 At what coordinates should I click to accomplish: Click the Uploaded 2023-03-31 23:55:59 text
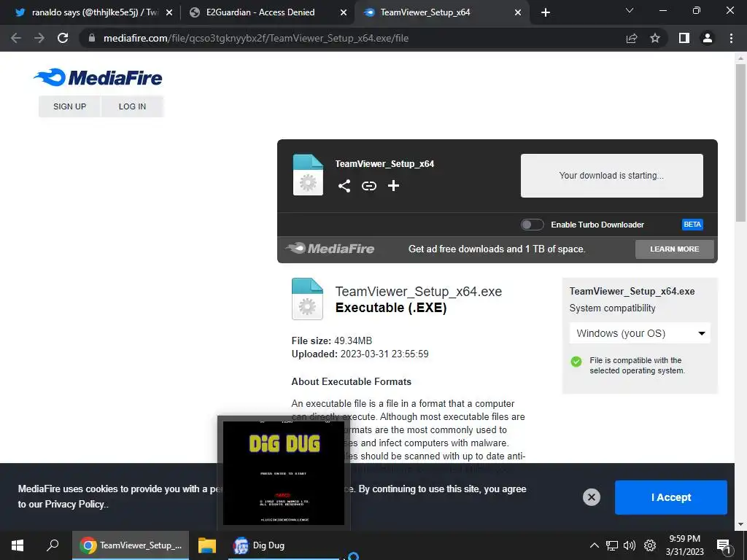360,354
